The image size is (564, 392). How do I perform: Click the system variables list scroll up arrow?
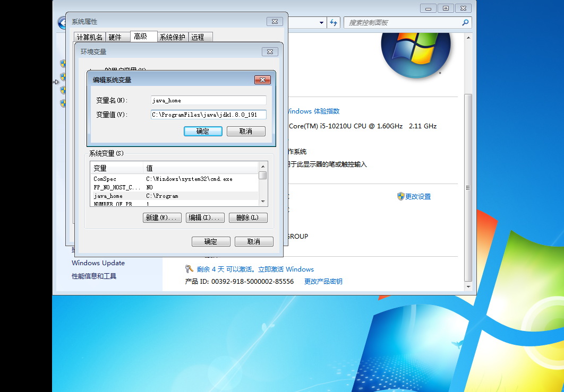pos(263,167)
